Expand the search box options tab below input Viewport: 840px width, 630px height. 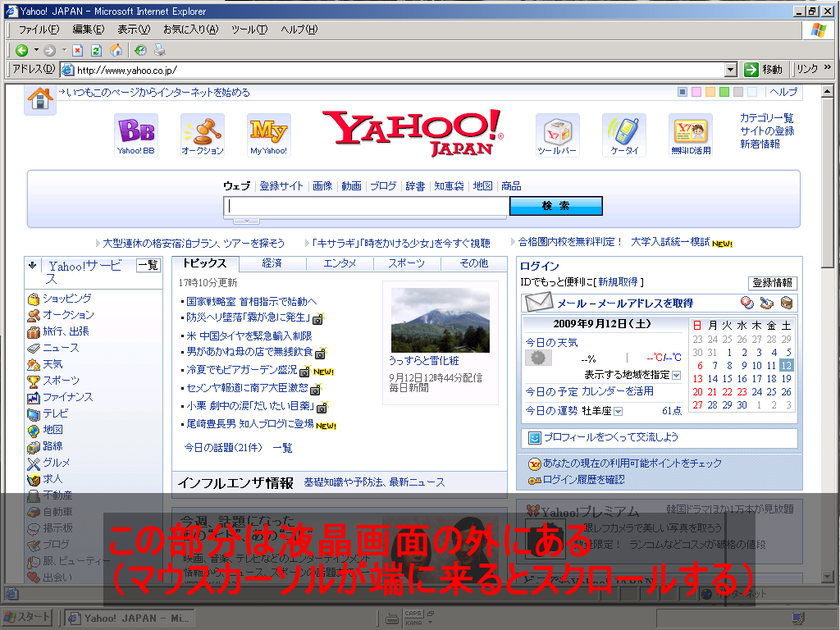(x=246, y=221)
